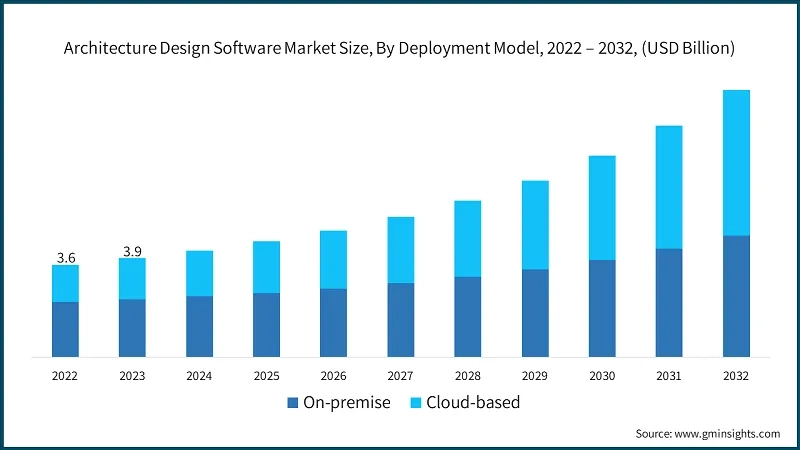Click the 2029 On-premise bar segment

(535, 313)
